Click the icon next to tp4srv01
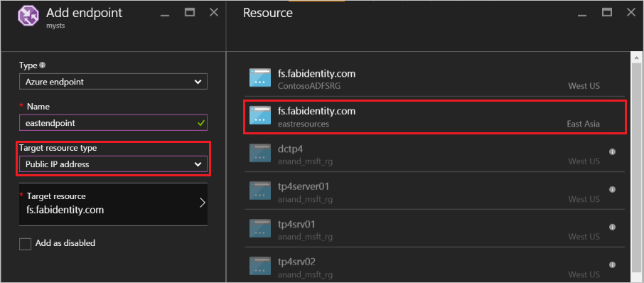 [x=260, y=228]
